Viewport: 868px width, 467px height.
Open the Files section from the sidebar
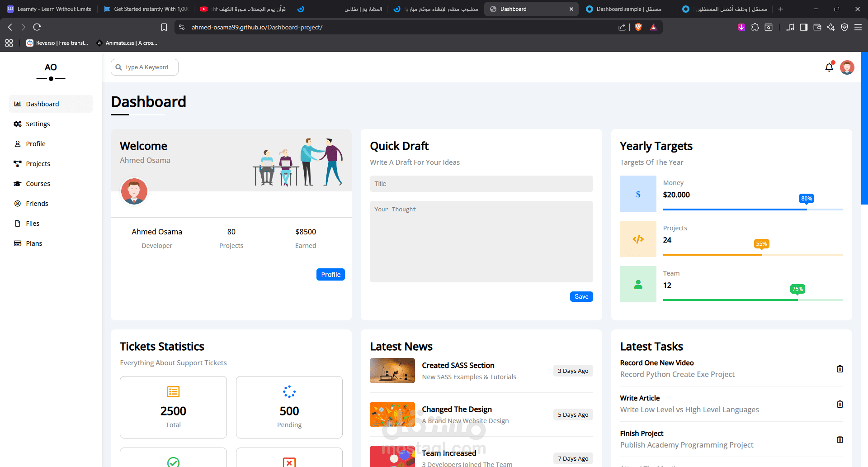click(x=33, y=223)
